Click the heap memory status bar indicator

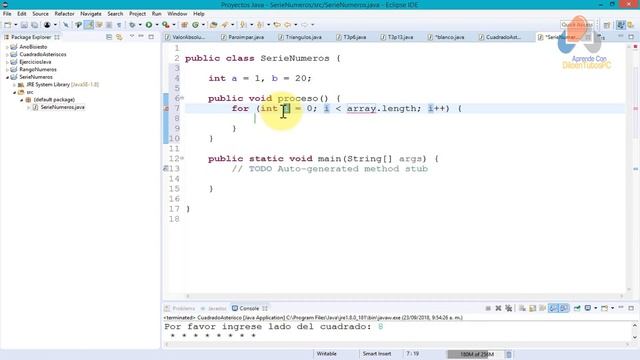(x=476, y=354)
